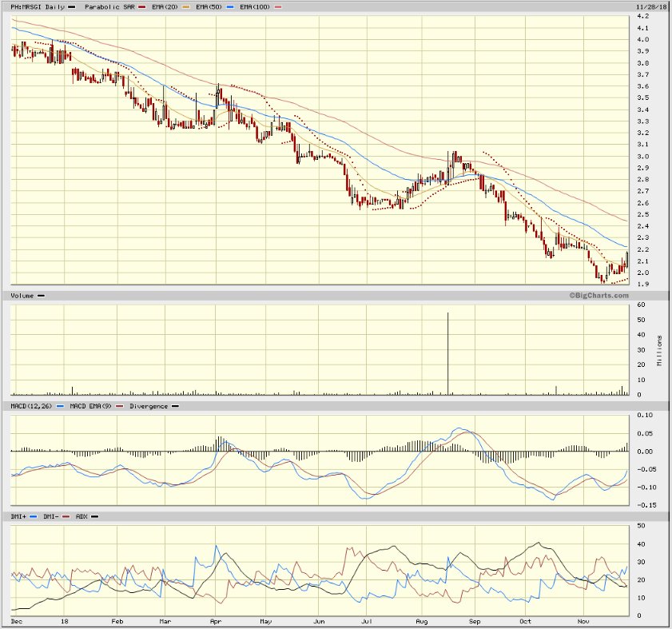Click the 18 year label on the time axis
Image resolution: width=672 pixels, height=629 pixels.
pos(64,621)
